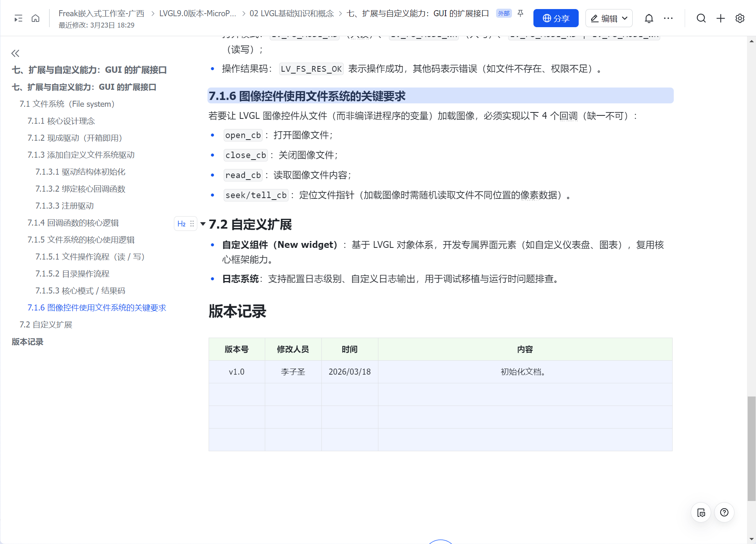Open breadcrumb Freak嵌入式工作室-广西
756x544 pixels.
pyautogui.click(x=101, y=14)
